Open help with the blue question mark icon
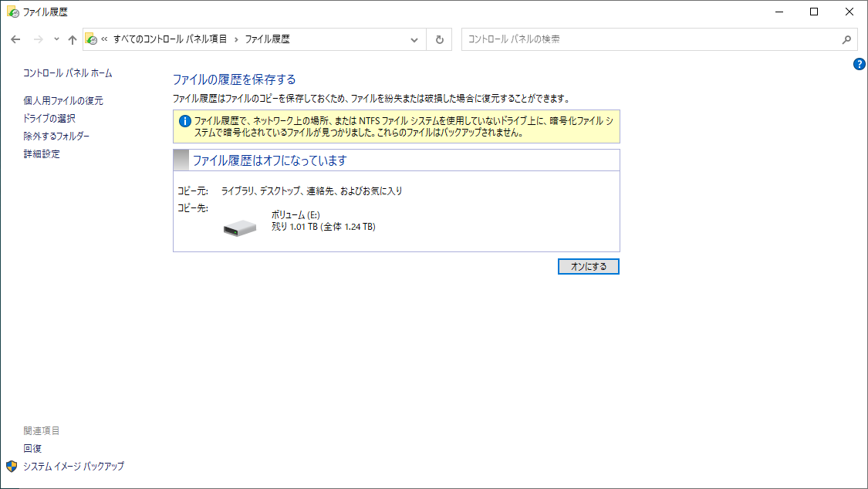Image resolution: width=868 pixels, height=489 pixels. 859,65
